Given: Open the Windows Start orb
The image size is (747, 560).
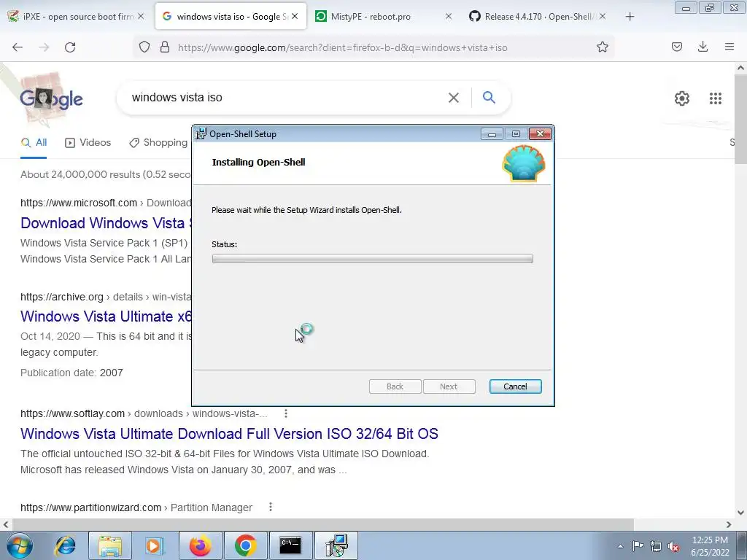Looking at the screenshot, I should 20,545.
